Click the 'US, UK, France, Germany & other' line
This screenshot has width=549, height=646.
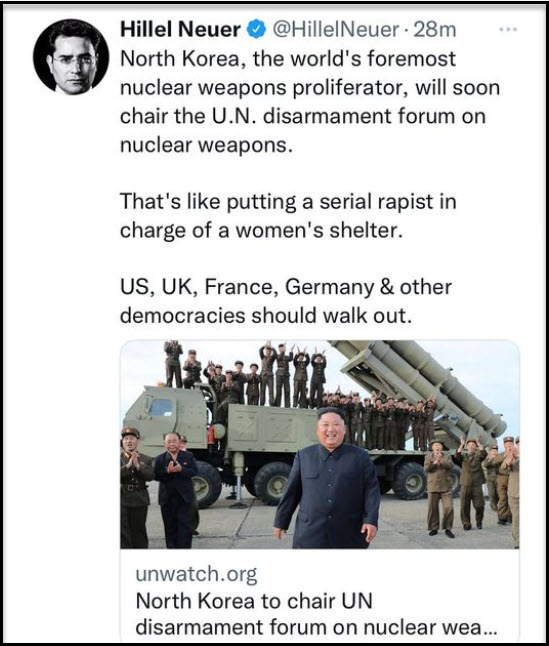point(286,287)
